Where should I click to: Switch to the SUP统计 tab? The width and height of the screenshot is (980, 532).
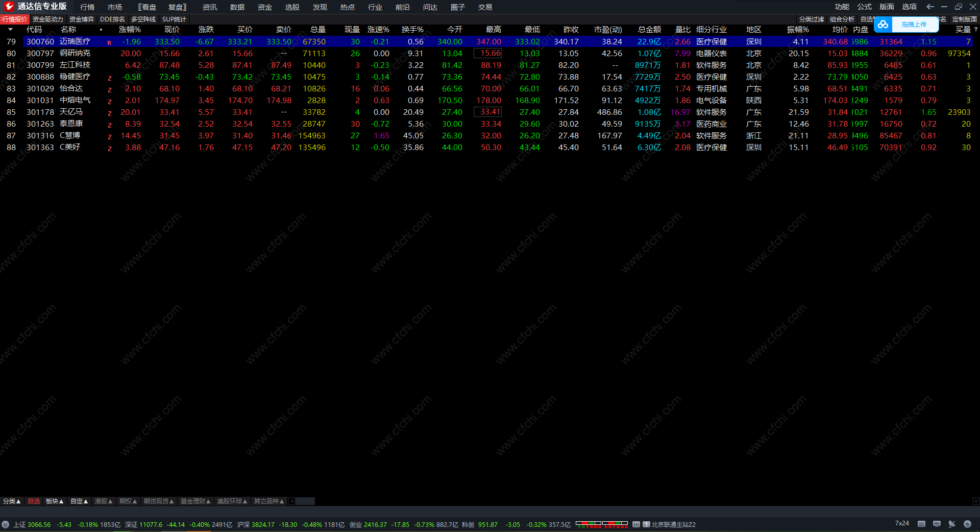(174, 19)
